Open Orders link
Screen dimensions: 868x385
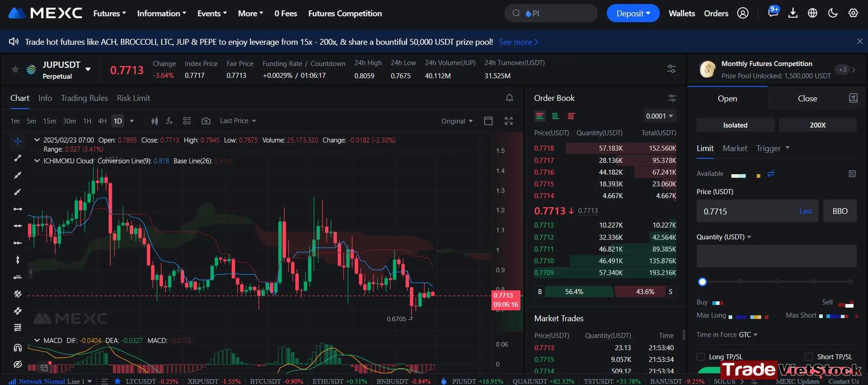(716, 14)
